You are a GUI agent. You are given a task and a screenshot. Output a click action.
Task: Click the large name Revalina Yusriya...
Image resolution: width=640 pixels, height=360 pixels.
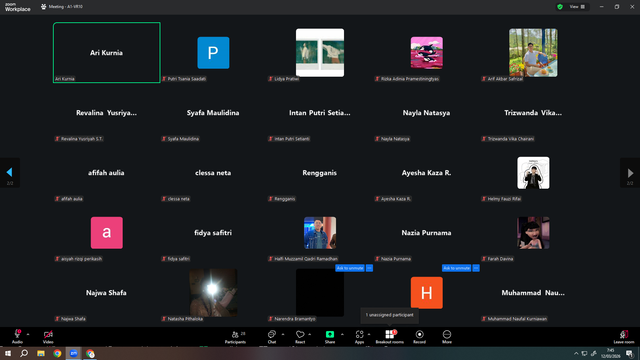pos(106,113)
